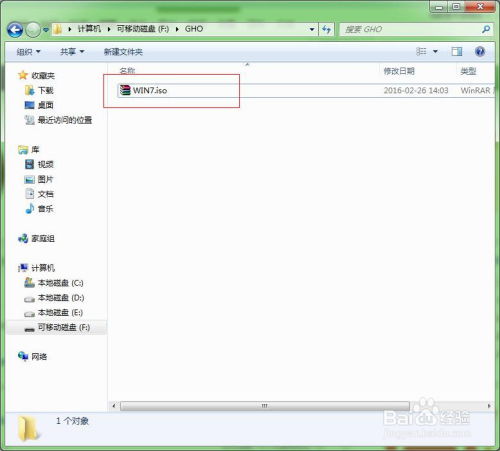Screen dimensions: 500x451
Task: Expand the address bar history dropdown
Action: coord(312,29)
